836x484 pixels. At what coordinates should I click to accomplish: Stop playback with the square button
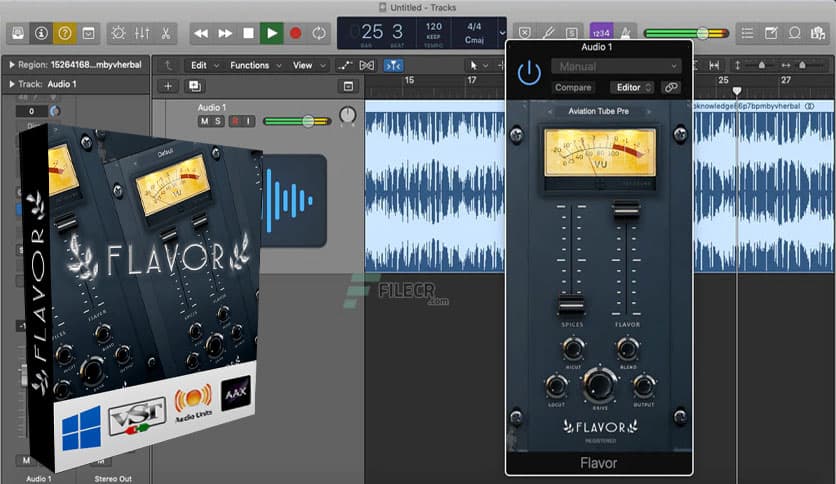pyautogui.click(x=248, y=33)
